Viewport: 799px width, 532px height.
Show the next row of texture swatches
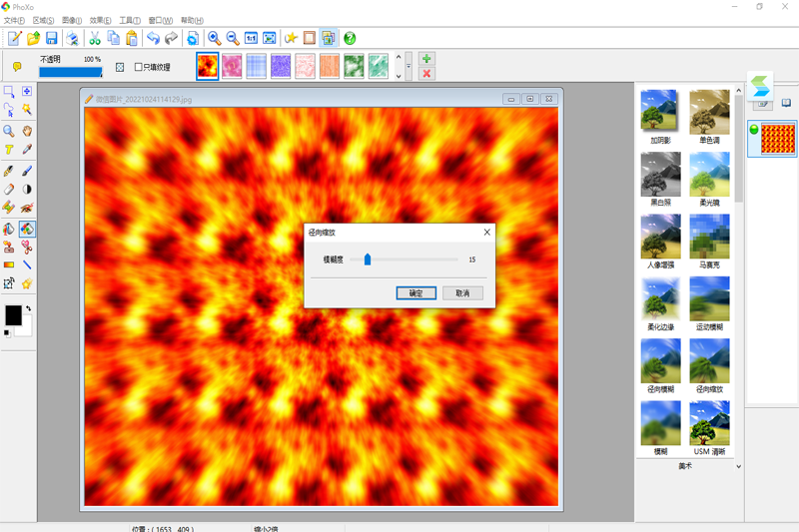tap(399, 77)
